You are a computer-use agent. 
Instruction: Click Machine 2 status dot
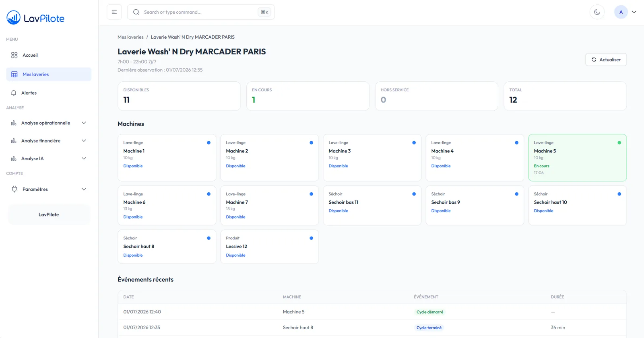(x=311, y=143)
